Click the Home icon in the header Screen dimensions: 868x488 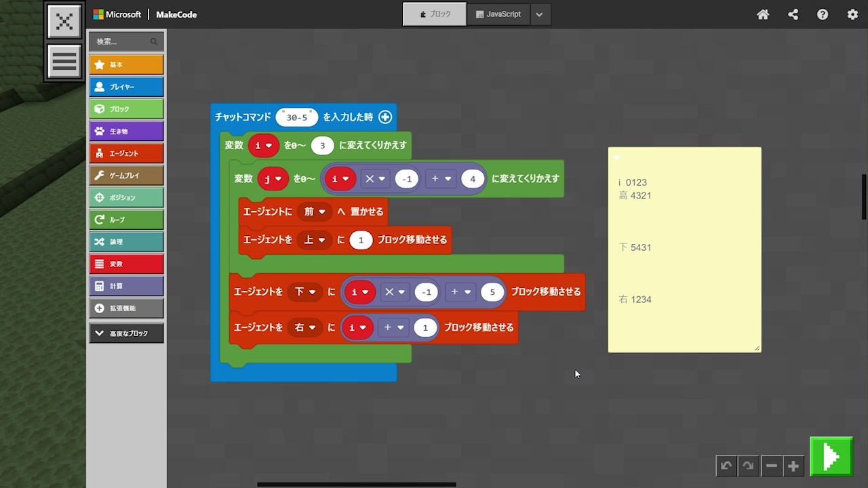pos(763,14)
